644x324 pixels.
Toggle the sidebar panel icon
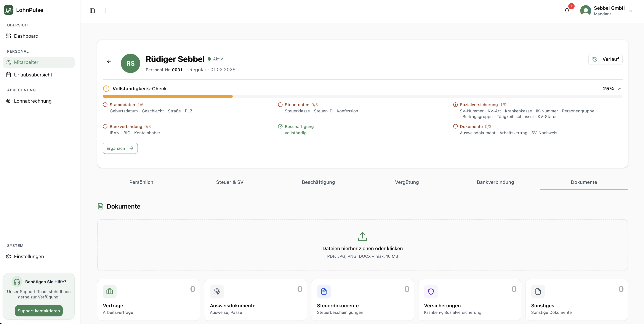92,11
